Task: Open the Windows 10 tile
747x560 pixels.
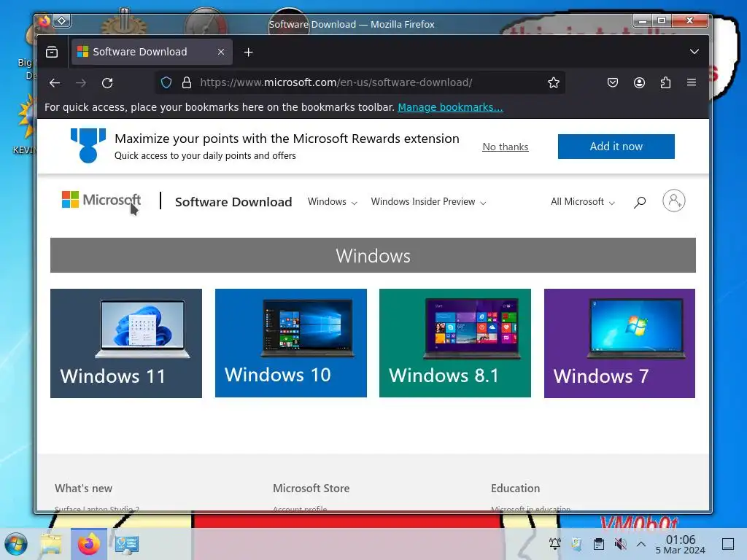Action: pyautogui.click(x=290, y=343)
